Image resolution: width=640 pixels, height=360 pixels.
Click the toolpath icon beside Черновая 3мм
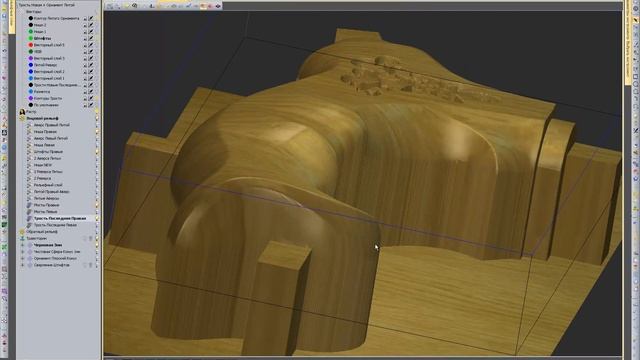pyautogui.click(x=30, y=245)
